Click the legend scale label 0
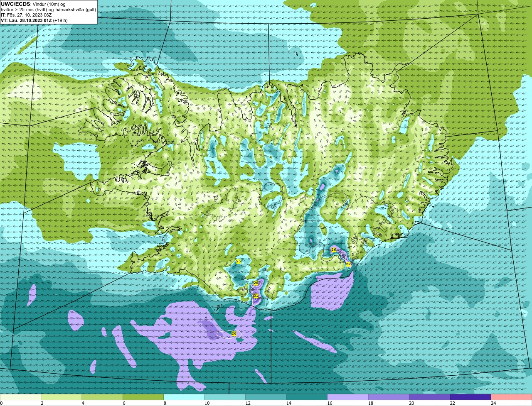Viewport: 532px width, 406px height. pyautogui.click(x=2, y=403)
